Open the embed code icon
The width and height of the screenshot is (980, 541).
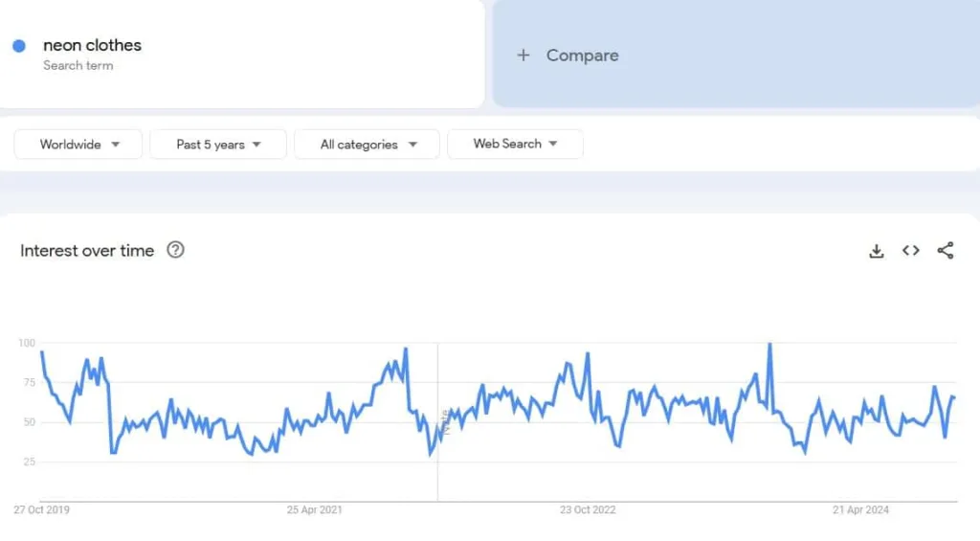pyautogui.click(x=911, y=251)
